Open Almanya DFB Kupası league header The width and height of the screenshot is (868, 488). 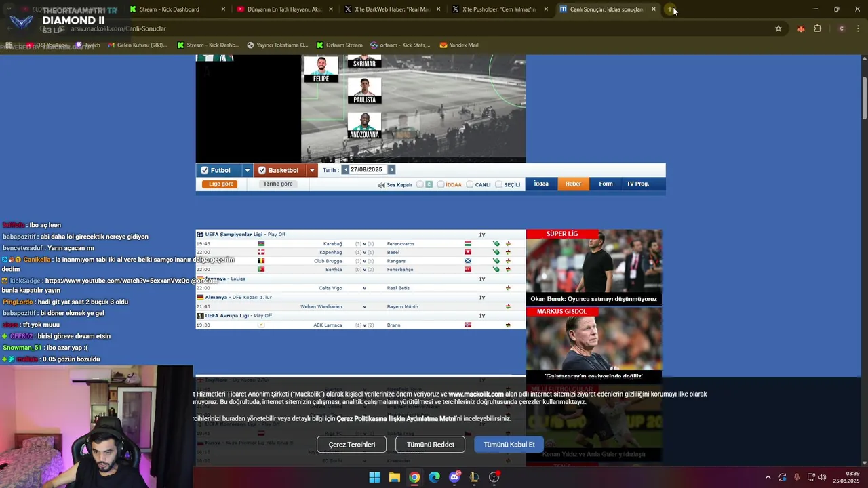(x=360, y=297)
